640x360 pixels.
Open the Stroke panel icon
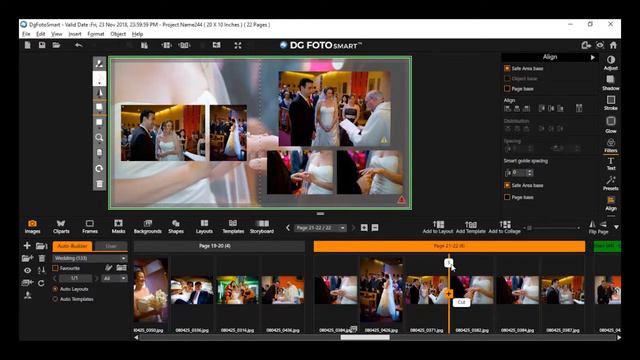coord(611,103)
